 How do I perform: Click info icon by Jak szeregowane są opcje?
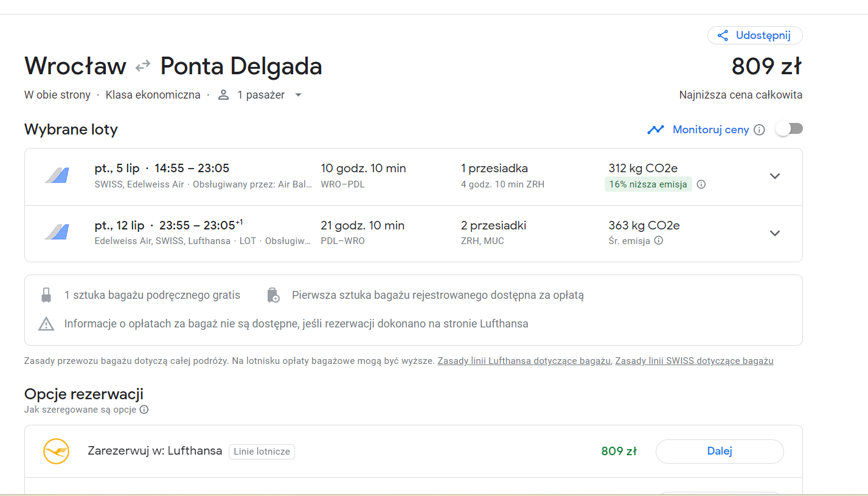point(144,410)
